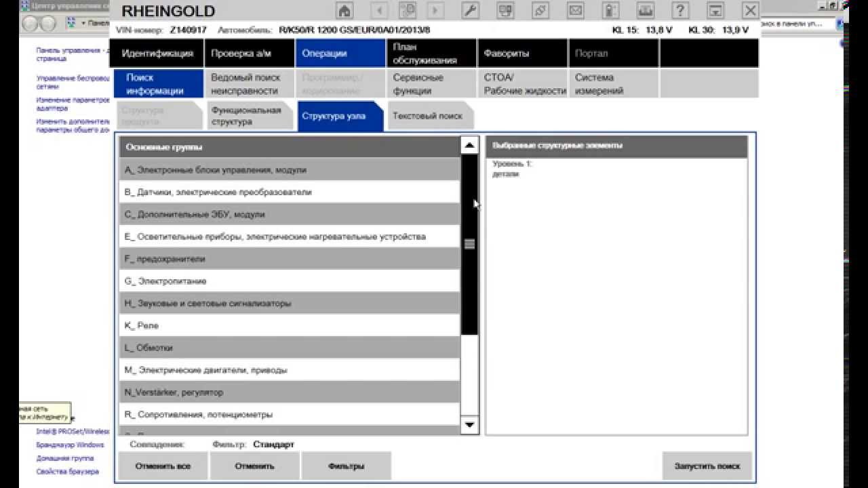Open the Система измерений subtab
Screen dimensions: 868x488
coord(613,84)
